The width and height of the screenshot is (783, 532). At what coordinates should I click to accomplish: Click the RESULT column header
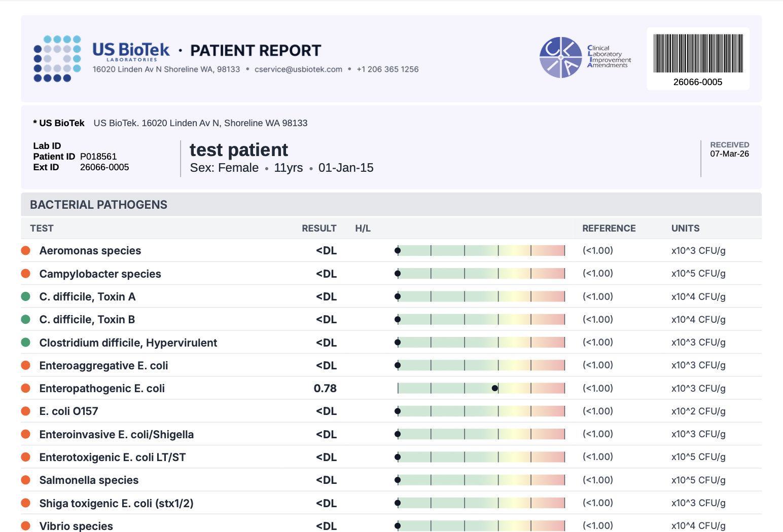tap(319, 229)
